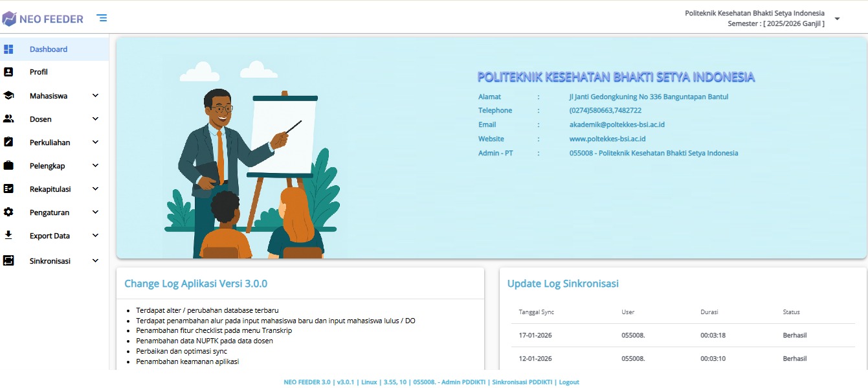Image resolution: width=868 pixels, height=388 pixels.
Task: Click Sinkronisasi PDDIKTI footer link
Action: pos(522,382)
